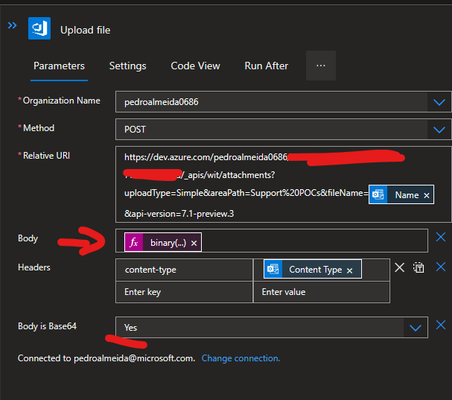The width and height of the screenshot is (452, 400).
Task: Click the Change connection link
Action: pos(241,358)
